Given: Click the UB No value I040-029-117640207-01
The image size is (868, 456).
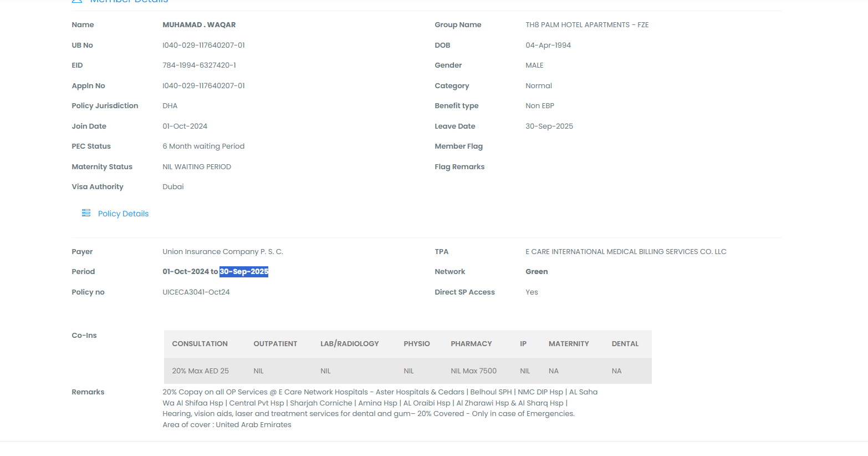Looking at the screenshot, I should click(203, 45).
